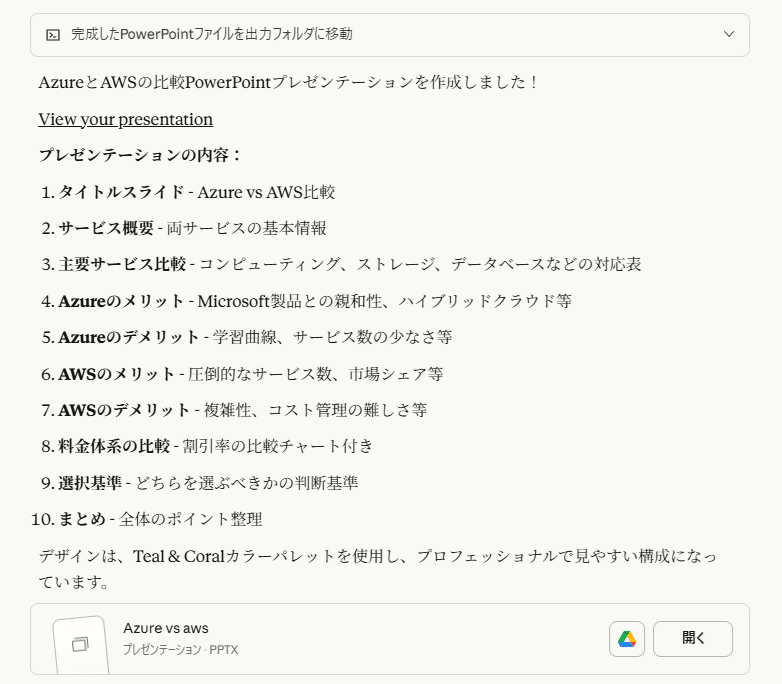Expand the PowerPoint file move step chevron

point(729,34)
